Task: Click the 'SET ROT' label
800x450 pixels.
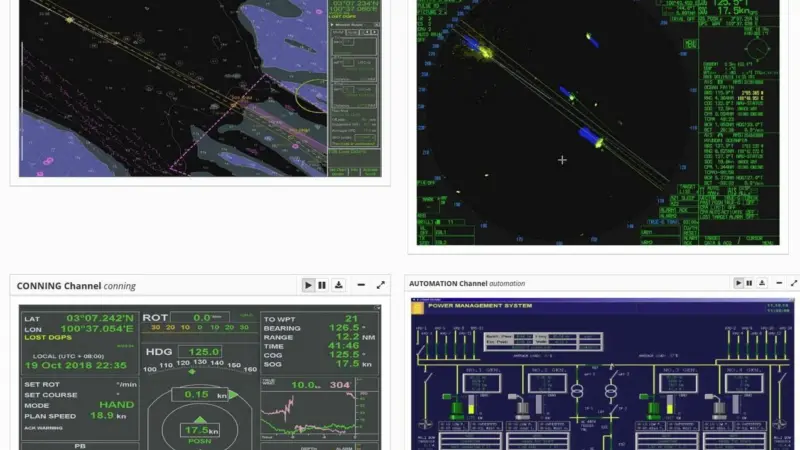Action: coord(42,384)
